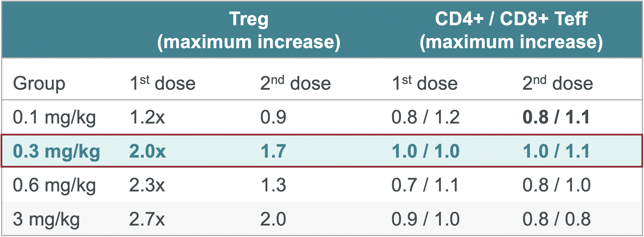Select the 0.1 mg/kg row label
Viewport: 644px width, 237px height.
click(x=55, y=118)
